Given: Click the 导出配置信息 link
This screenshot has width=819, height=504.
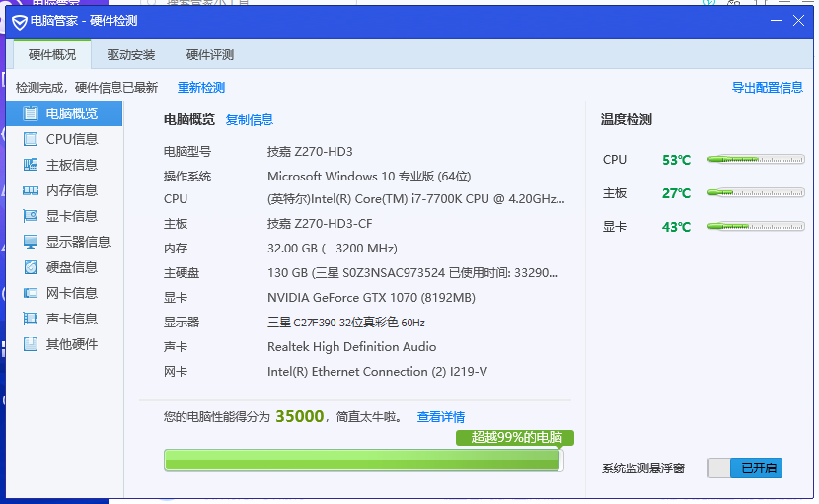Looking at the screenshot, I should point(768,88).
